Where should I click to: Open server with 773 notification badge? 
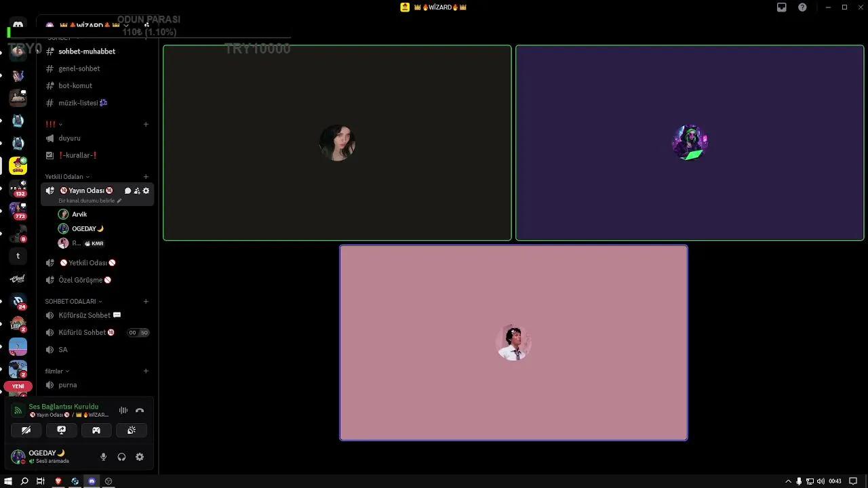click(x=18, y=211)
